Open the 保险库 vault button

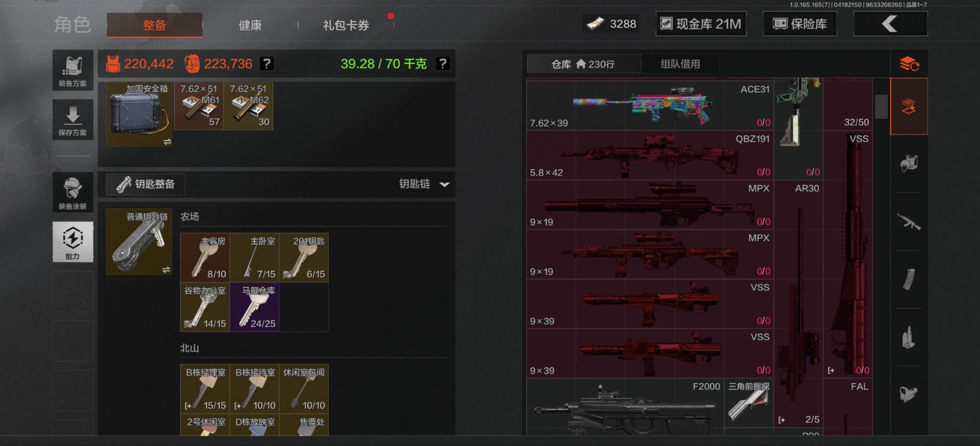(x=800, y=24)
